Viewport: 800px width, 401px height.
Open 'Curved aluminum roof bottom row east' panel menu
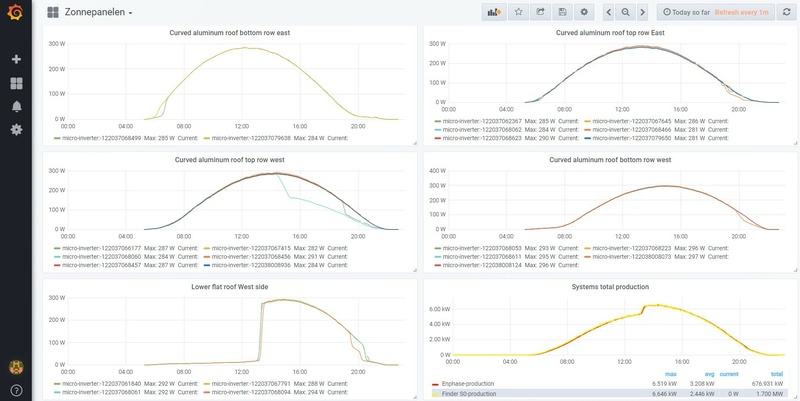point(230,33)
